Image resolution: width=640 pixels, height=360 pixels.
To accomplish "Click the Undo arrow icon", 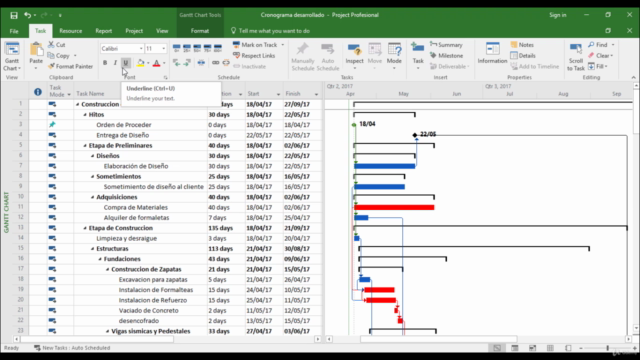I will (x=27, y=15).
